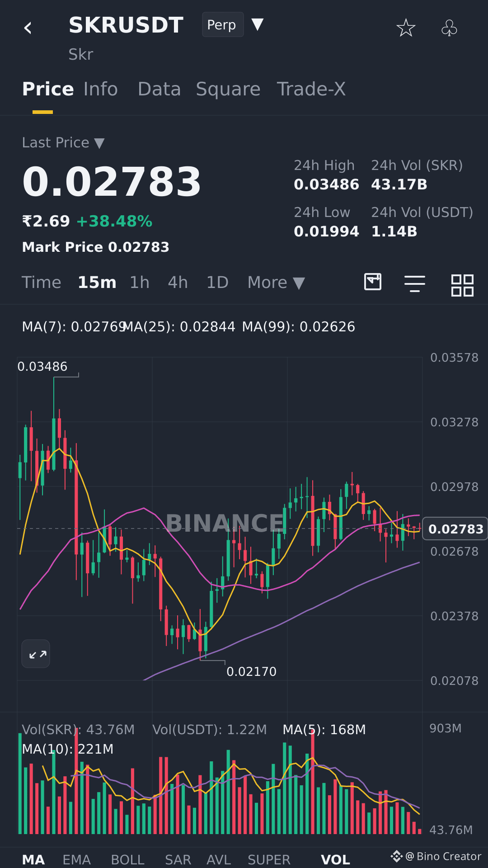Tap the Vol(SKR): 43.76M label
The image size is (488, 868).
(x=78, y=730)
